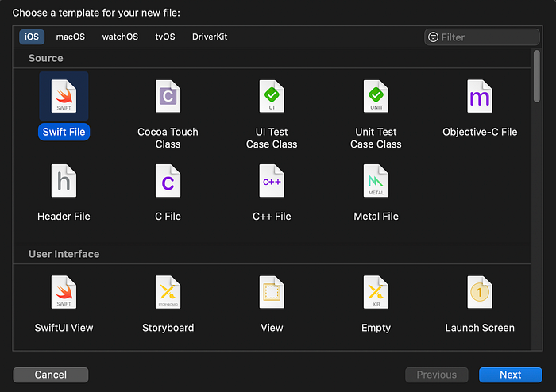556x392 pixels.
Task: Pick the UI Test Case Class icon
Action: pos(272,96)
